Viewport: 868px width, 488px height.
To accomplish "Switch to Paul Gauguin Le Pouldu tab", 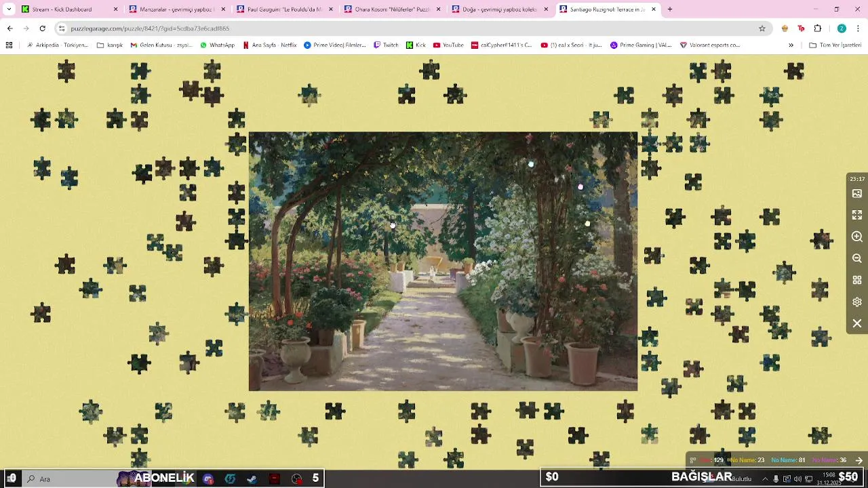I will [283, 9].
